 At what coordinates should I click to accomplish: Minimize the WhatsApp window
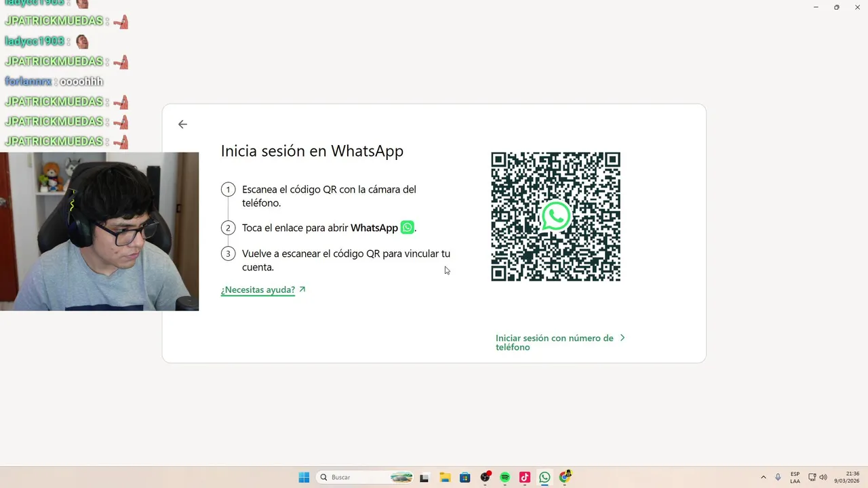click(816, 7)
